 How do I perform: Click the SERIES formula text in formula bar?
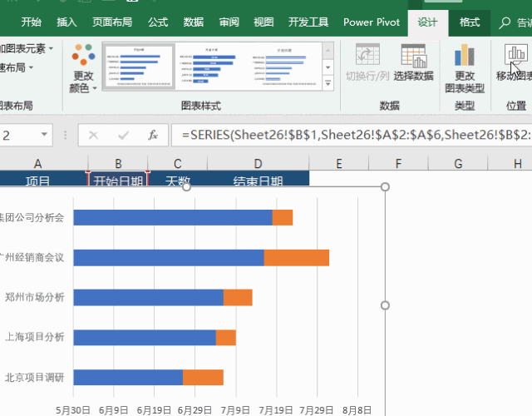[349, 135]
